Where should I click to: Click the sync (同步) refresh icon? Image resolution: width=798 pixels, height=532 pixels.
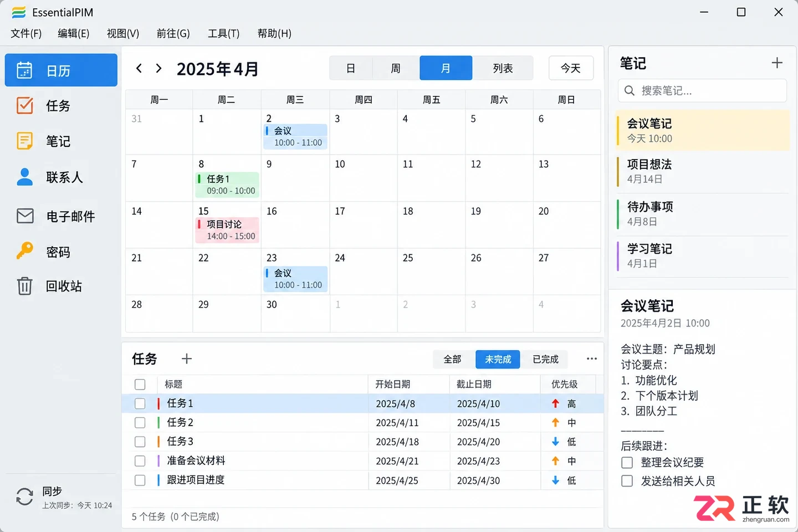(x=24, y=497)
